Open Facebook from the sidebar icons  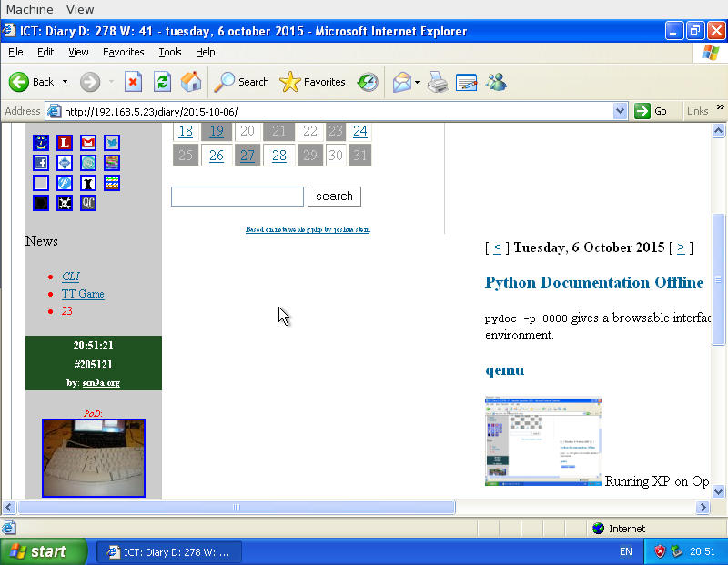[41, 163]
